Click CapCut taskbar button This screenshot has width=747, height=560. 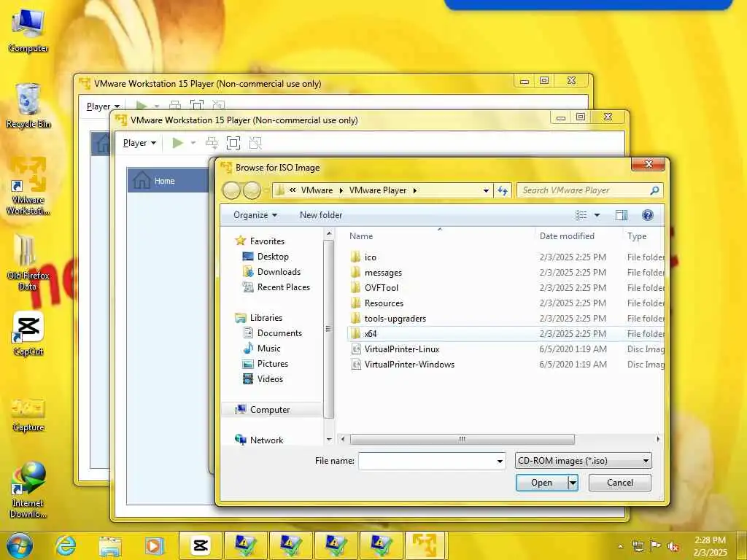(x=201, y=545)
